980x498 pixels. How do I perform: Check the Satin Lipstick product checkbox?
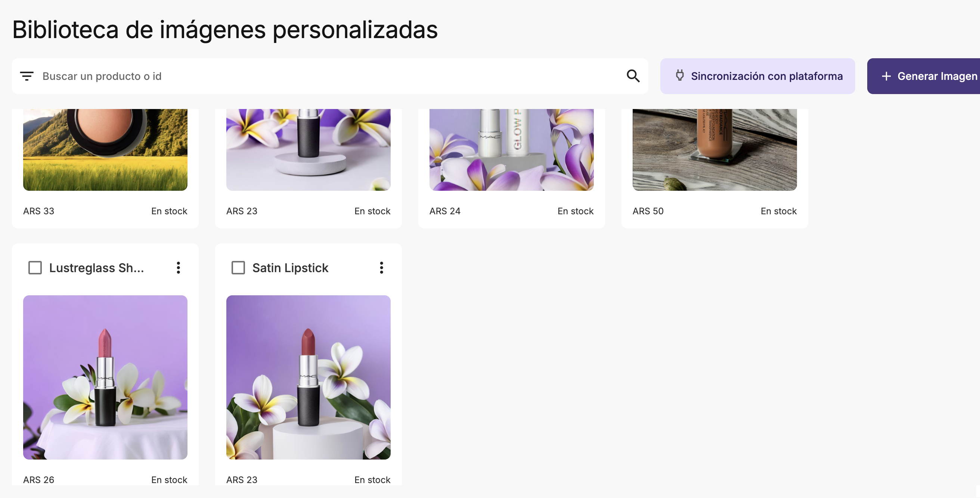(x=238, y=268)
